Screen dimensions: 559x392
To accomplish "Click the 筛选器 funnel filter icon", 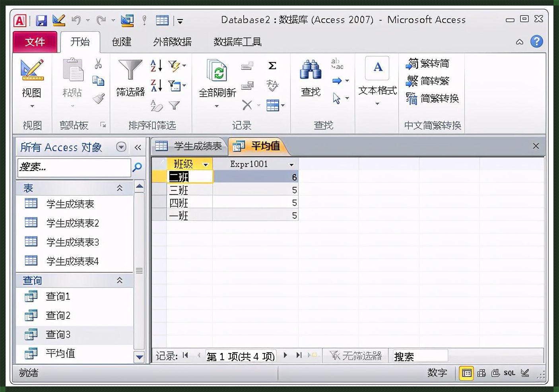I will [130, 70].
